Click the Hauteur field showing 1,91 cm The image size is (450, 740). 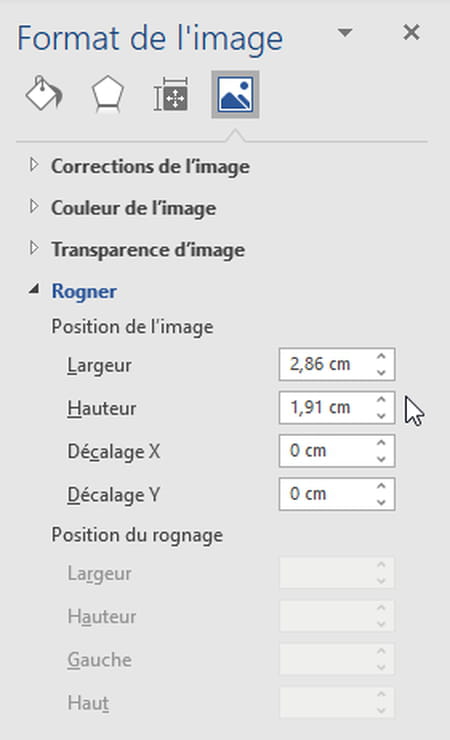coord(336,407)
